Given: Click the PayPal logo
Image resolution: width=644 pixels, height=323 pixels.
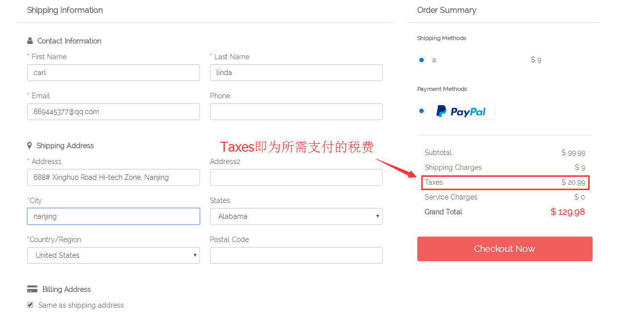Looking at the screenshot, I should [x=464, y=111].
